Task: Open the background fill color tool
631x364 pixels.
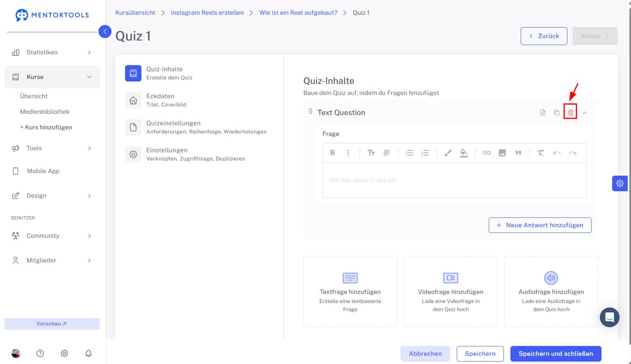Action: click(x=464, y=153)
